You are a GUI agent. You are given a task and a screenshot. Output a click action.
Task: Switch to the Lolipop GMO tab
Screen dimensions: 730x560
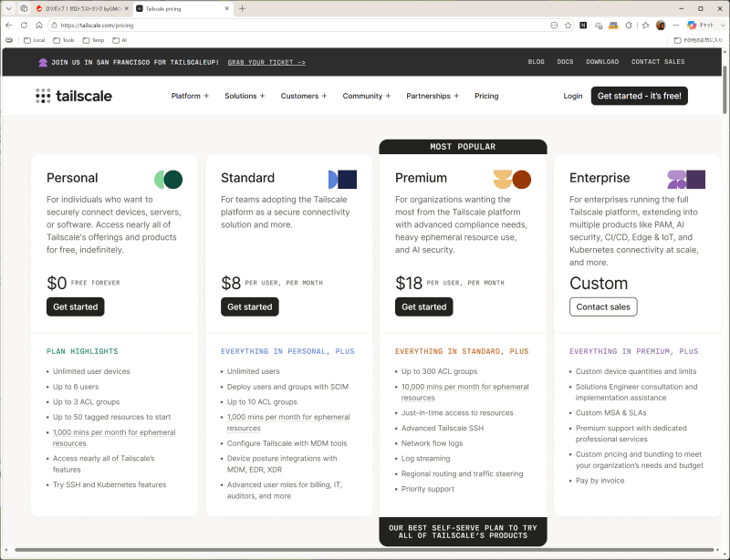[x=81, y=8]
